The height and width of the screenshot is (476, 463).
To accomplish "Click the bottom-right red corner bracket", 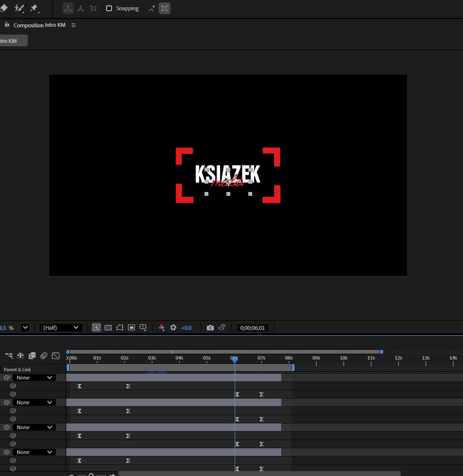I will (272, 194).
